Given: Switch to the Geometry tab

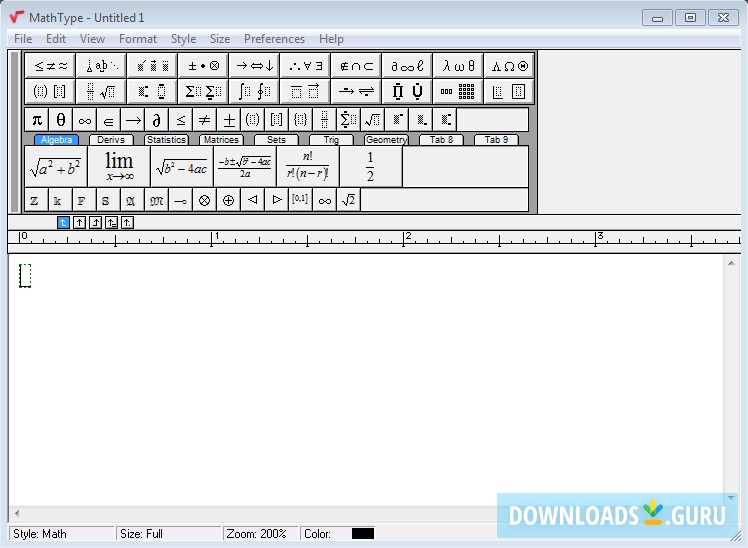Looking at the screenshot, I should pos(386,140).
